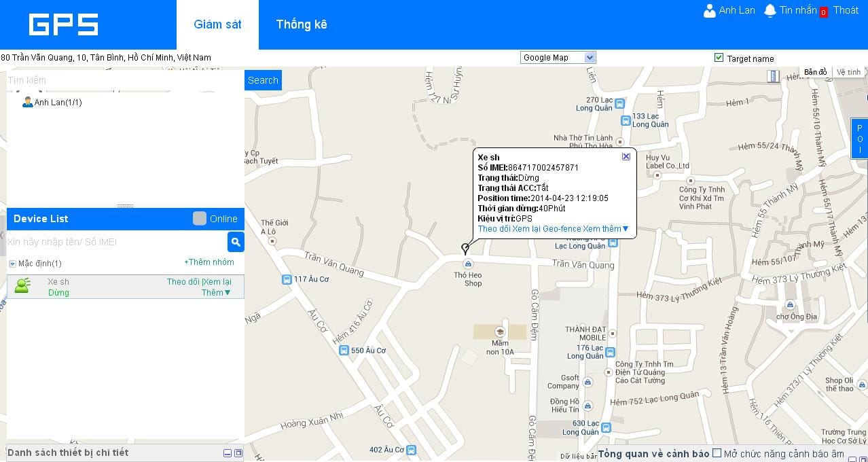The width and height of the screenshot is (868, 462).
Task: Open the POI side panel
Action: (x=859, y=139)
